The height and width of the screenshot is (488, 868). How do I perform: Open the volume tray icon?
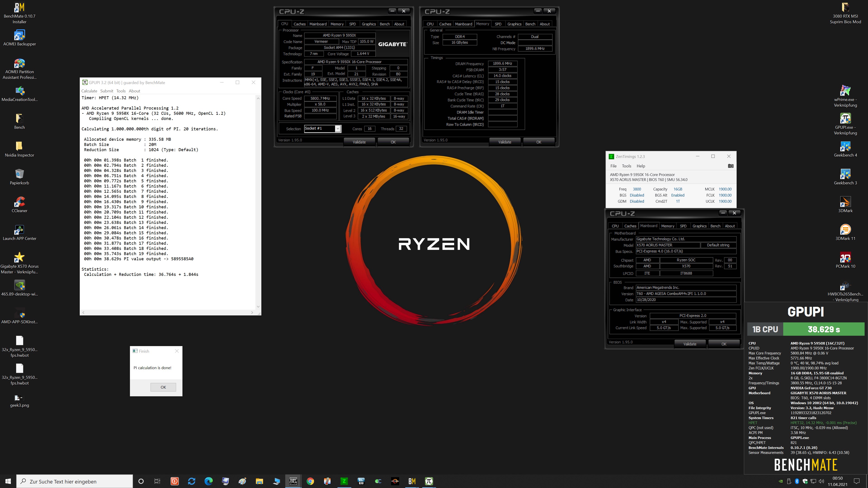coord(821,481)
